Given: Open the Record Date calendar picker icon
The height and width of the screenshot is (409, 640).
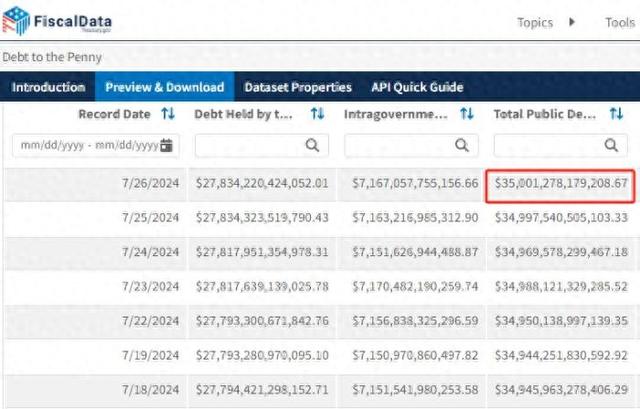Looking at the screenshot, I should tap(166, 145).
